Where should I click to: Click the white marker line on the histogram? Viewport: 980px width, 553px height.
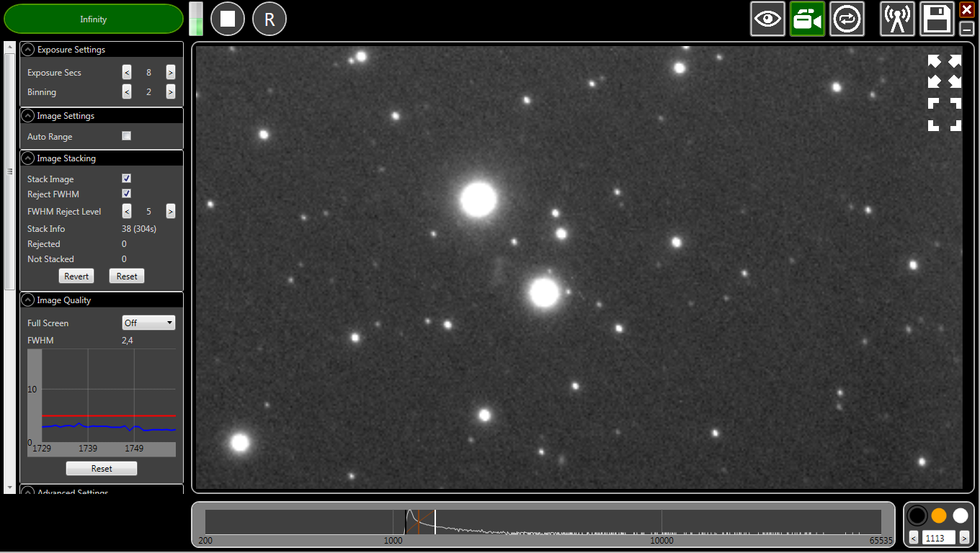coord(435,522)
